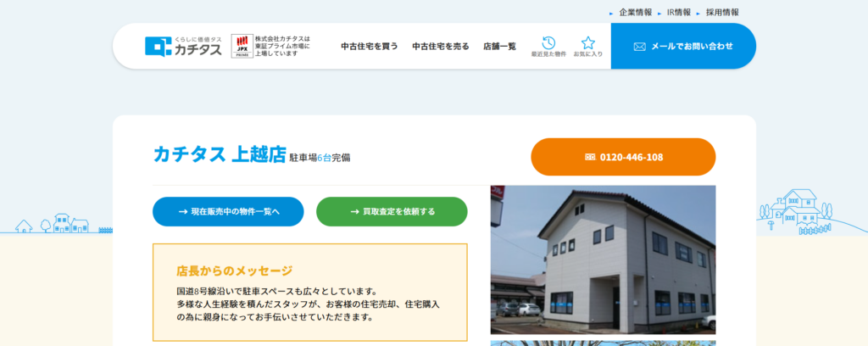Call via 0120-446-108 orange button
This screenshot has width=868, height=346.
coord(623,157)
